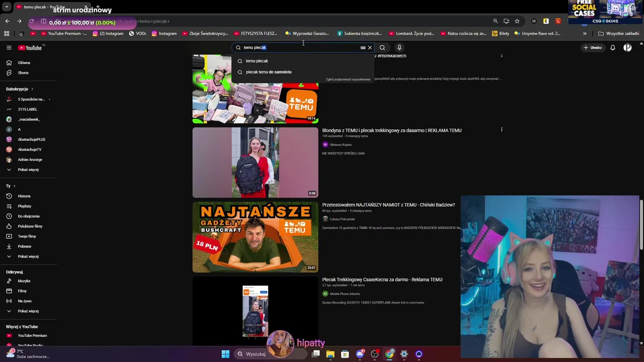The width and height of the screenshot is (644, 362).
Task: Go to YouTube home via the logo
Action: [x=30, y=48]
